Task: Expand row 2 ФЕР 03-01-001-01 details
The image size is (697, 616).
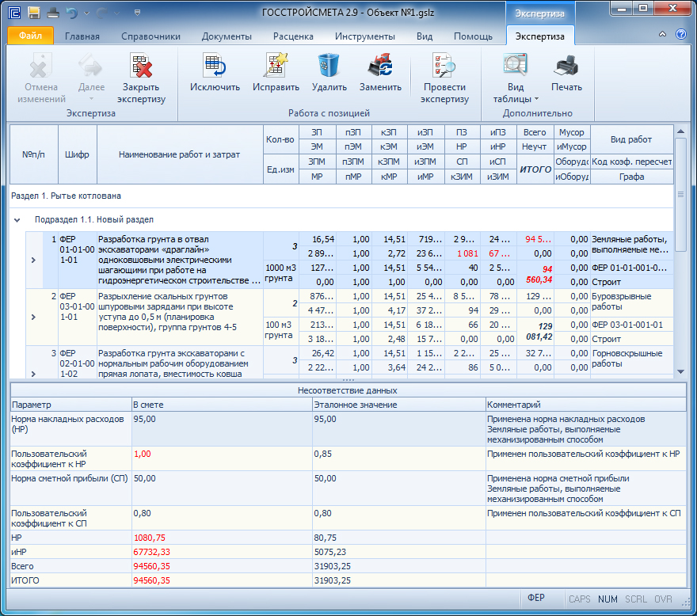Action: (x=33, y=317)
